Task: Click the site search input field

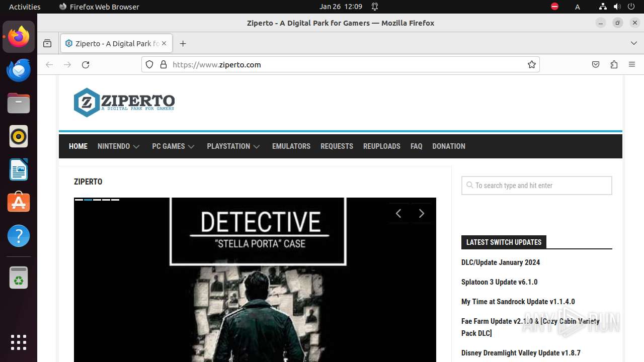Action: pos(537,186)
